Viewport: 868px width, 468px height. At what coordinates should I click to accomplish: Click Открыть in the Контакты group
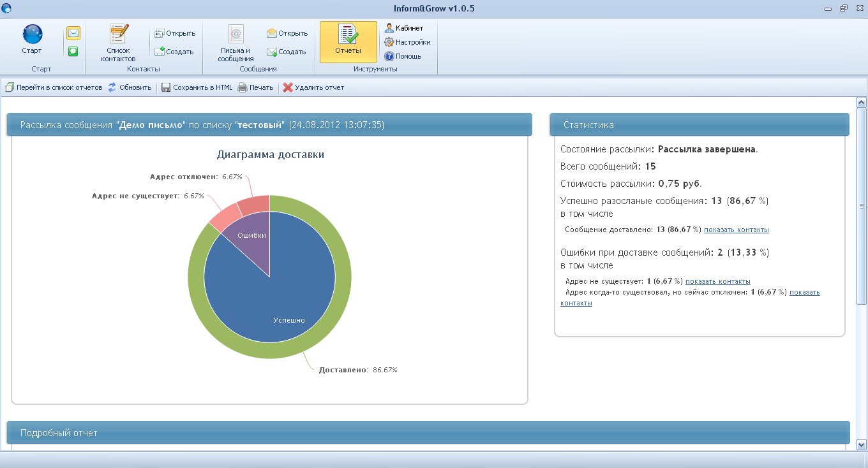coord(175,33)
